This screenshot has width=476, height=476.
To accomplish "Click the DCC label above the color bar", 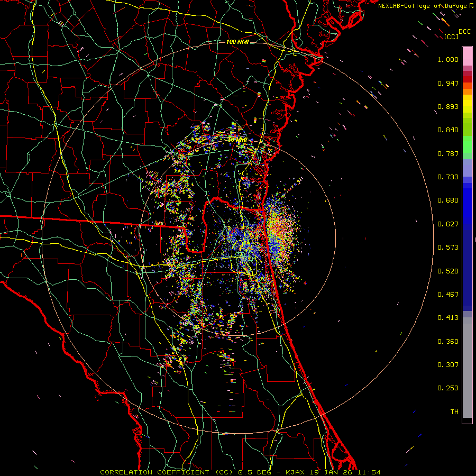I will [464, 32].
